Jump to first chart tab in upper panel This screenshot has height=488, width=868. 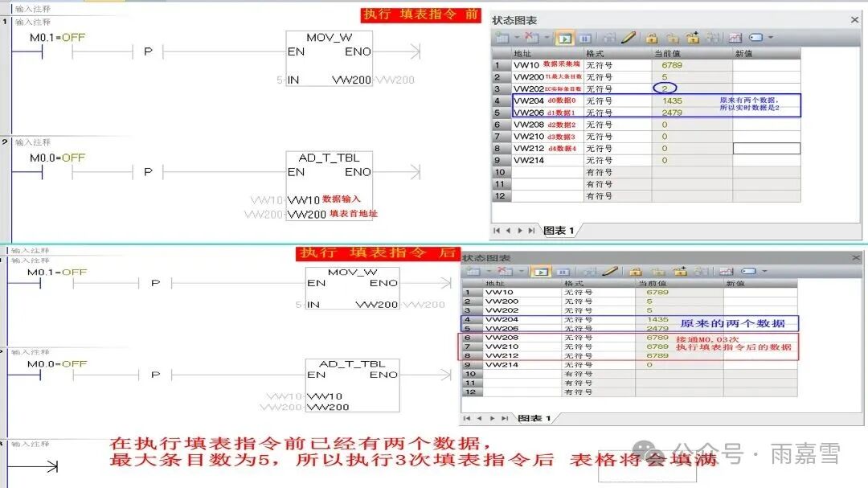[497, 231]
